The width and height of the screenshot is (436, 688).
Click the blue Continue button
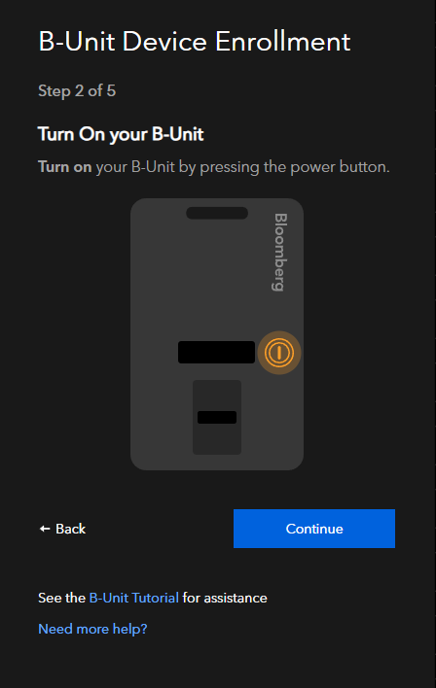pyautogui.click(x=314, y=528)
